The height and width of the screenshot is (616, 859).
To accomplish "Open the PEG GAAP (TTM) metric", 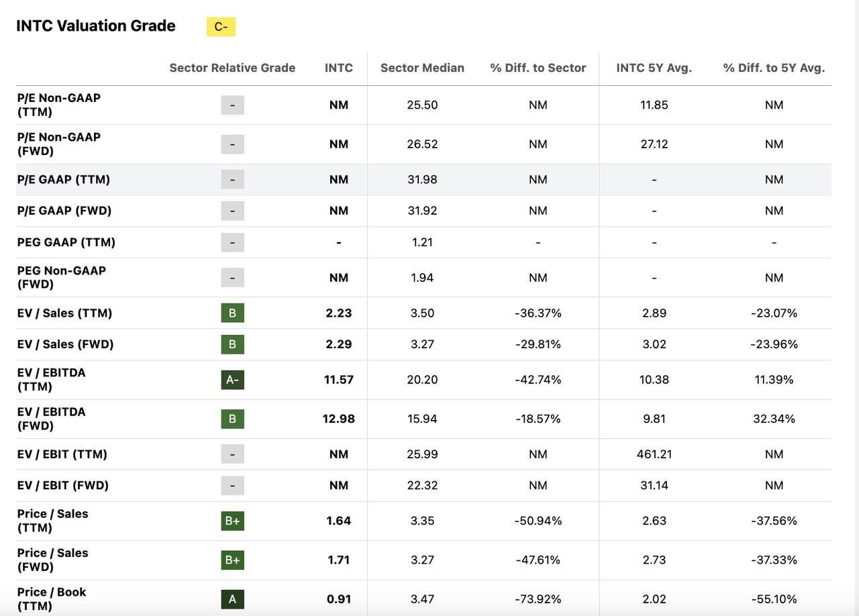I will [66, 242].
